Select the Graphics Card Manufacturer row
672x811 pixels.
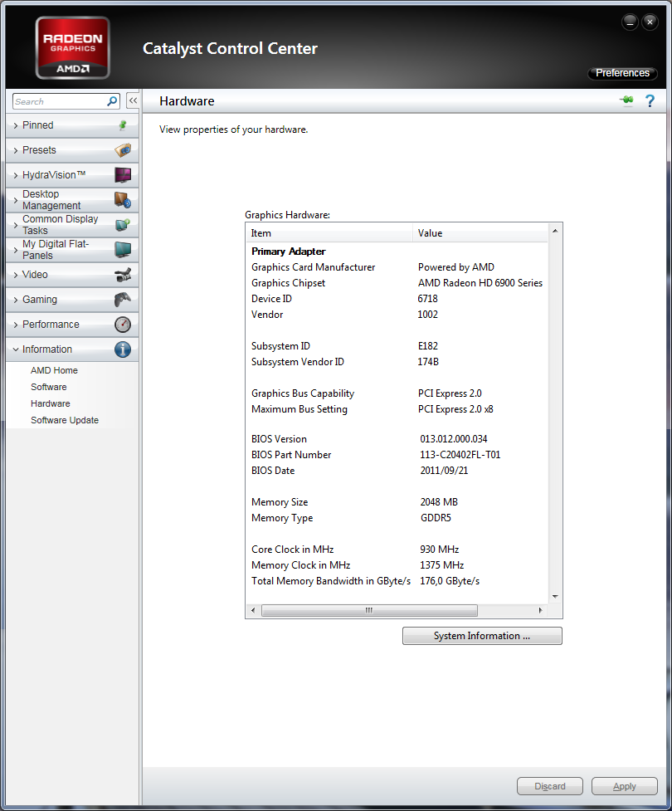(397, 267)
